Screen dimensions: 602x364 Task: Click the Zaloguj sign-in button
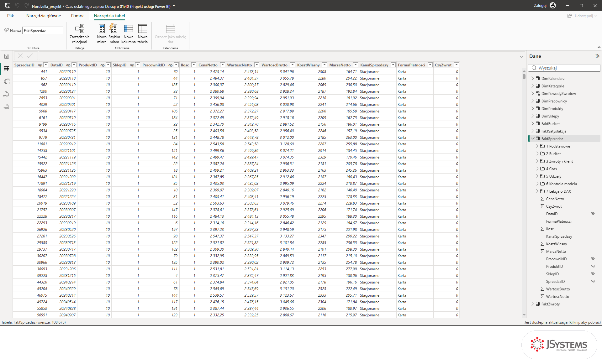(540, 6)
